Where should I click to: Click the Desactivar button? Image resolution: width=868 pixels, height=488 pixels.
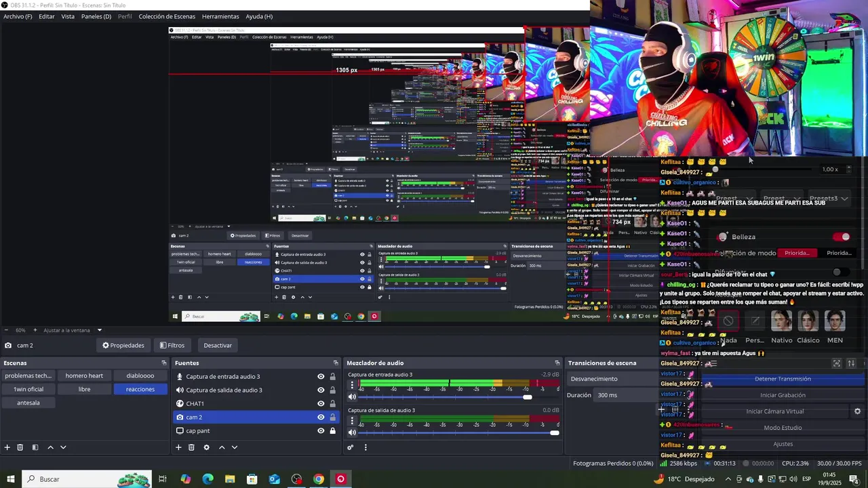click(218, 346)
